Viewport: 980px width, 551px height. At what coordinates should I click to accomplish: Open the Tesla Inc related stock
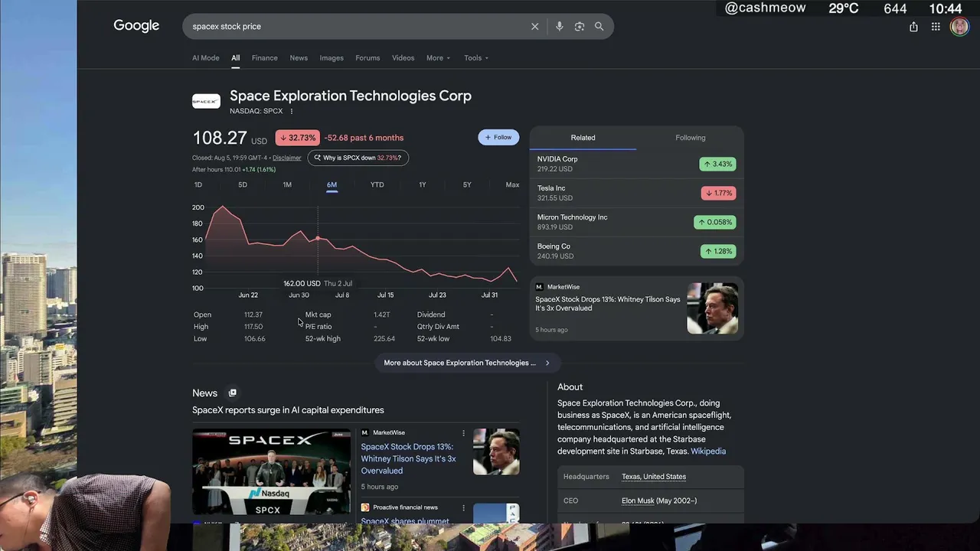(x=636, y=193)
